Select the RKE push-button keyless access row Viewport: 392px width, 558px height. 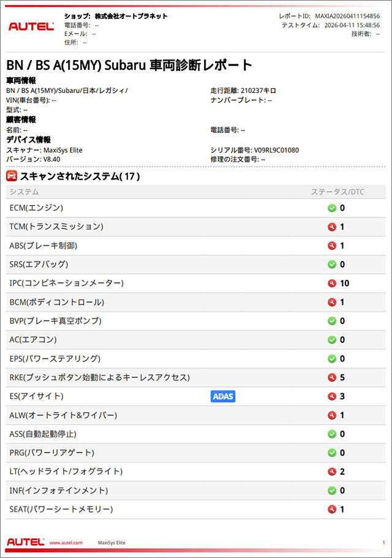point(195,377)
